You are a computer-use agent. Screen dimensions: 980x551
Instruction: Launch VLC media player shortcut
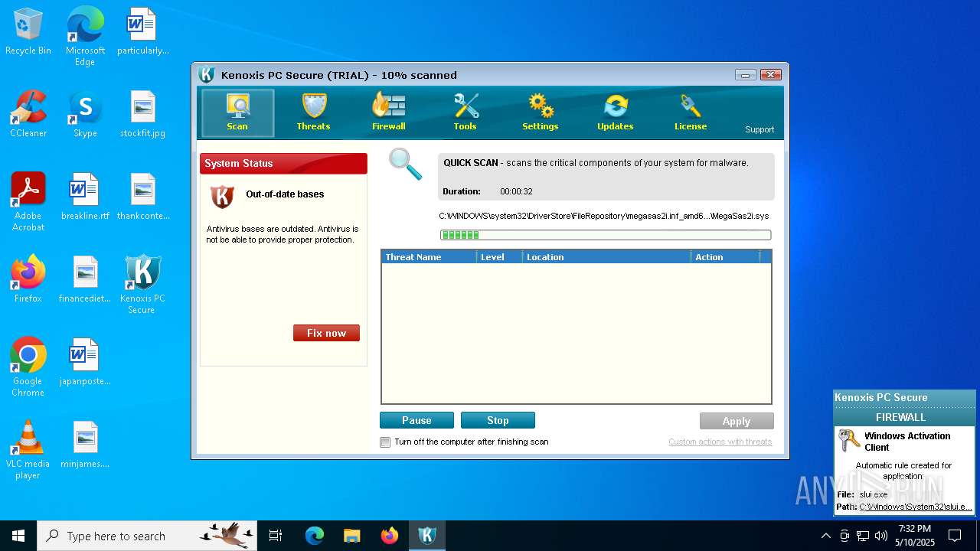(x=28, y=450)
